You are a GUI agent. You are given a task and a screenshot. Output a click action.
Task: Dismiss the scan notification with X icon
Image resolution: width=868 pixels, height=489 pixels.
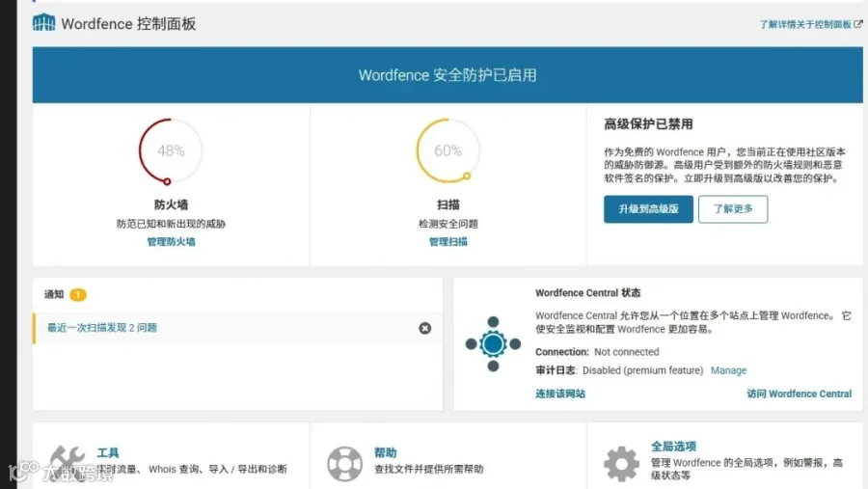click(424, 328)
